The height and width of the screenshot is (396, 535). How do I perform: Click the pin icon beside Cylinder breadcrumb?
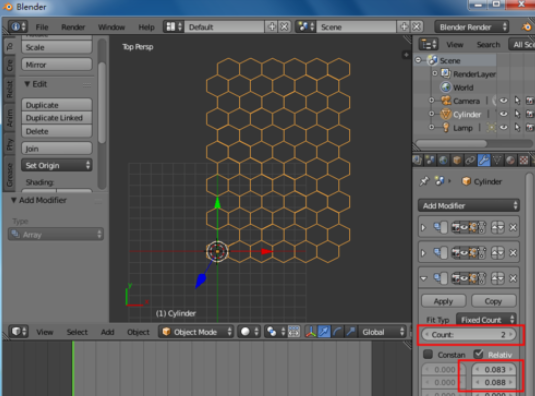(424, 181)
